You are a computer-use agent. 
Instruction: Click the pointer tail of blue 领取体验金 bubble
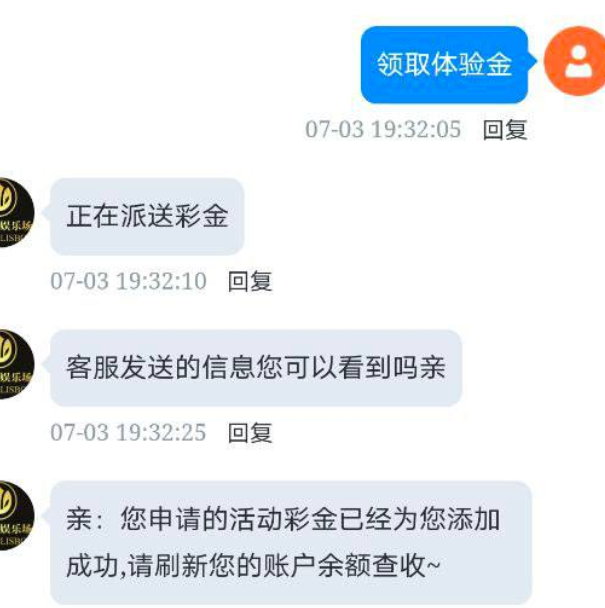tap(532, 60)
